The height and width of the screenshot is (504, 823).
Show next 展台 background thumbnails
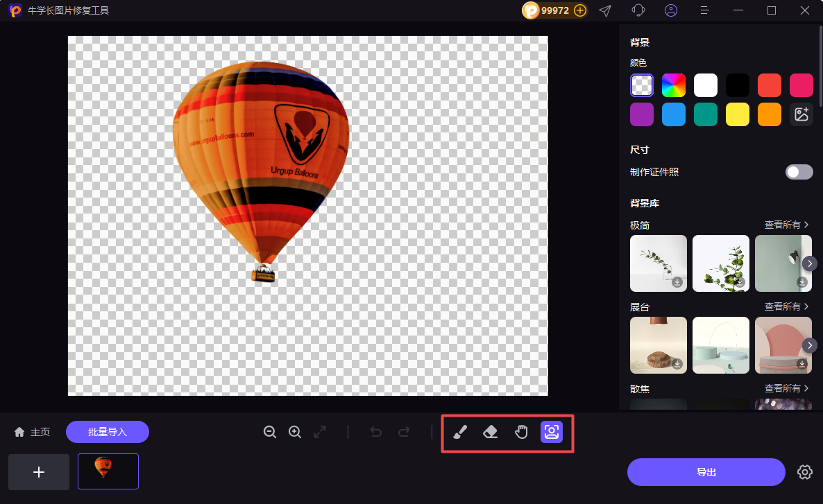coord(810,345)
